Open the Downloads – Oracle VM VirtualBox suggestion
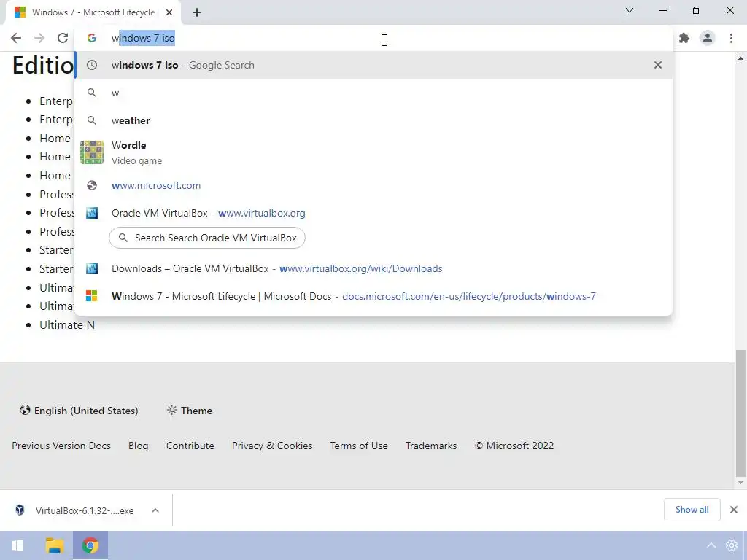Image resolution: width=747 pixels, height=560 pixels. pos(373,268)
